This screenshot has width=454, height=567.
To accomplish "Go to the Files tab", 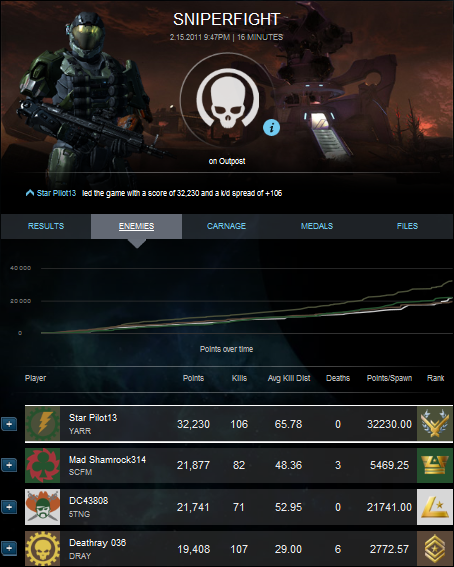I will [407, 226].
